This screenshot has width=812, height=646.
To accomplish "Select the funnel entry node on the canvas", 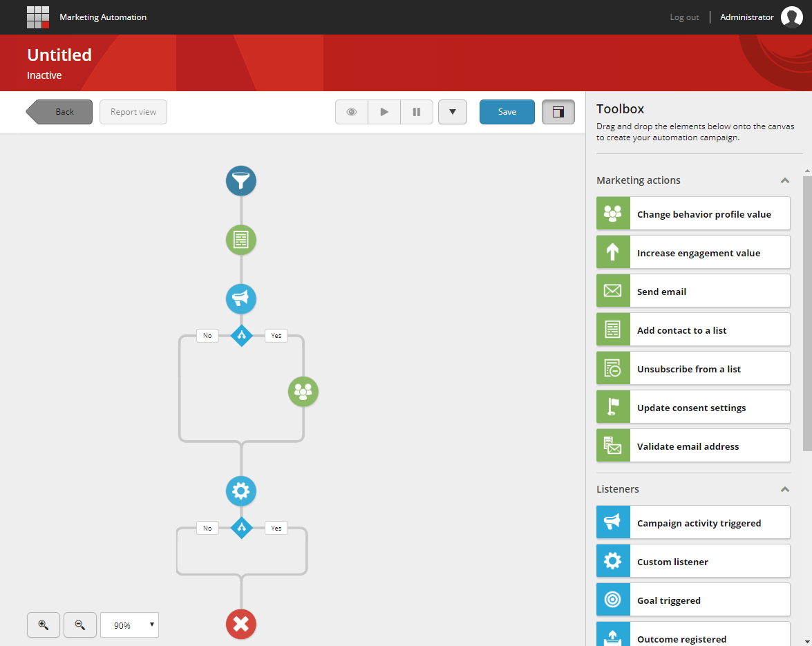I will pos(240,181).
